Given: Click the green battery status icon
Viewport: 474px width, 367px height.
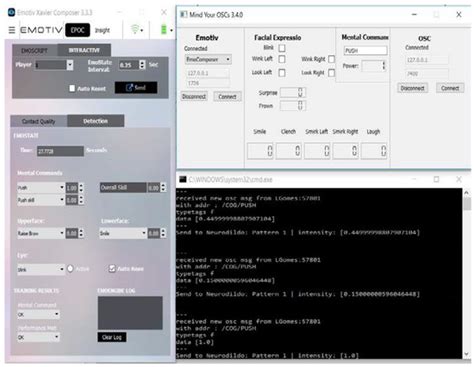Looking at the screenshot, I should tap(164, 30).
